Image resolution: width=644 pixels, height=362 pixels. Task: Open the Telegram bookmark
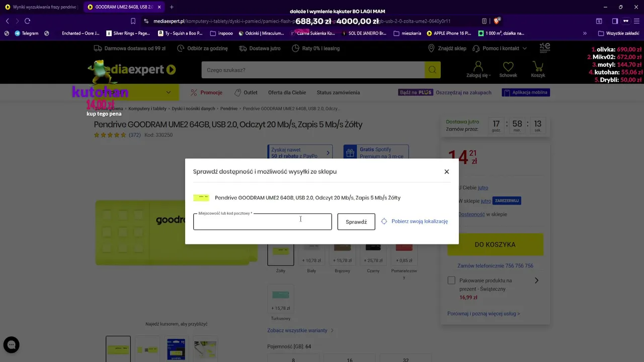(27, 33)
